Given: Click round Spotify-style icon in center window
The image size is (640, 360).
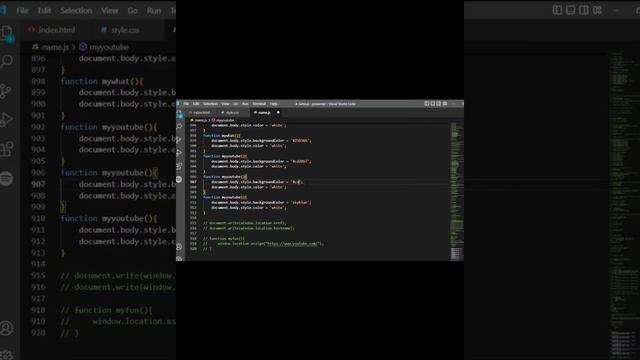Looking at the screenshot, I should coord(180,179).
